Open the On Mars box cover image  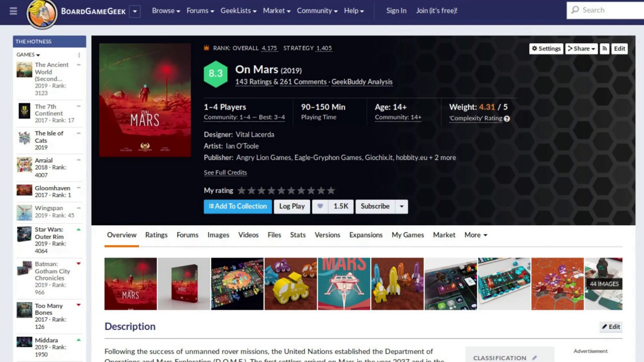point(145,100)
